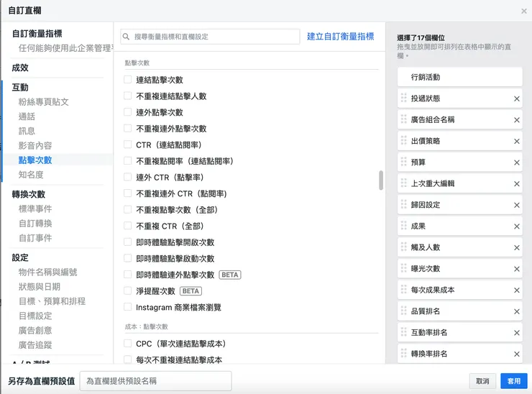Grab the drag handle of 觸及人數
The height and width of the screenshot is (394, 532).
click(403, 247)
